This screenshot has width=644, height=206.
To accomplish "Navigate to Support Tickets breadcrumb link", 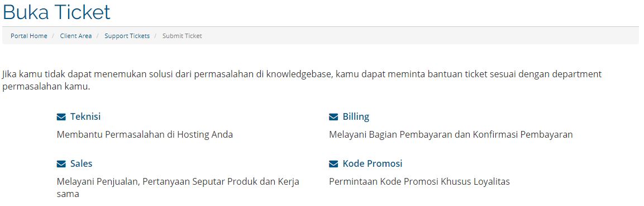I will [x=127, y=36].
